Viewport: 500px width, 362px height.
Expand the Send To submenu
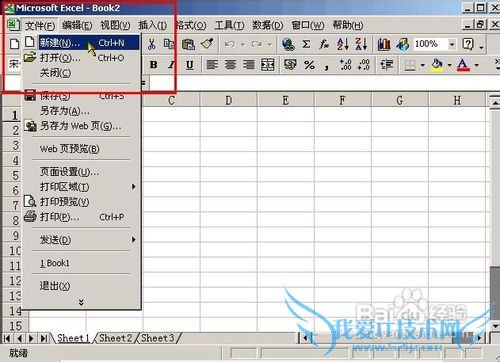(81, 240)
